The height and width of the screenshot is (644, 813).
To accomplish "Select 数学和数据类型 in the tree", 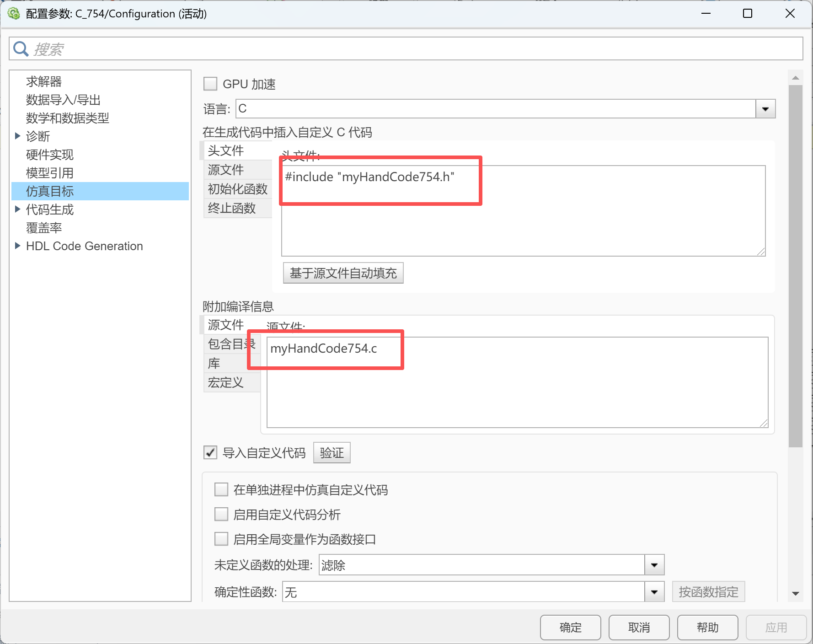I will pos(68,118).
